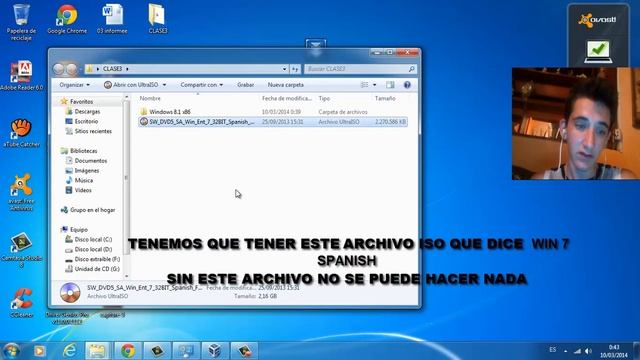Open aTube Catcher desktop shortcut
Image resolution: width=640 pixels, height=360 pixels.
click(22, 133)
